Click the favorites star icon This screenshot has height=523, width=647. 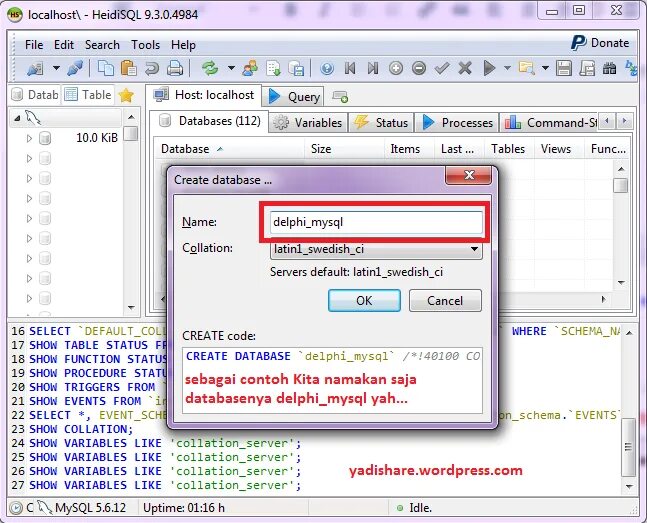point(126,95)
